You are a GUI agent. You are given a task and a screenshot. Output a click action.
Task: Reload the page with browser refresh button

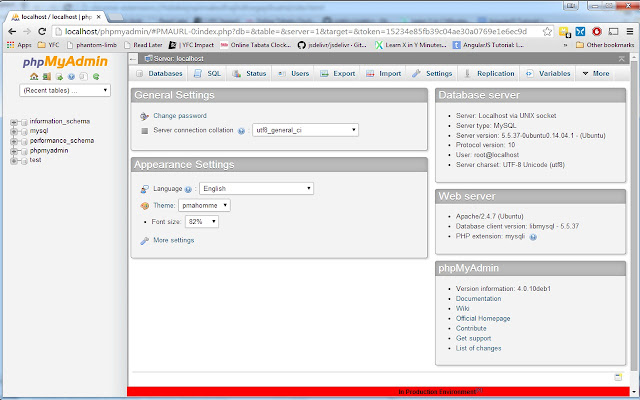click(x=42, y=31)
